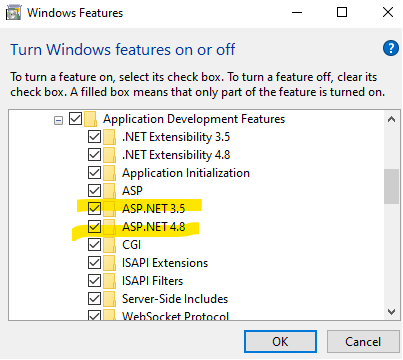Select the ASP.NET 3.5 label
This screenshot has height=360, width=403.
coord(153,209)
